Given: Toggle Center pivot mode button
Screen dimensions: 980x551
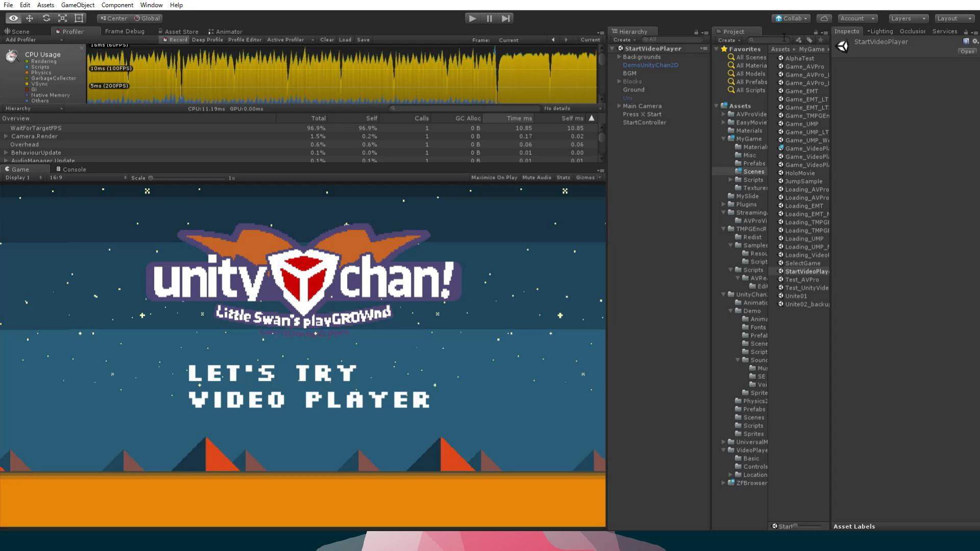Looking at the screenshot, I should point(113,18).
